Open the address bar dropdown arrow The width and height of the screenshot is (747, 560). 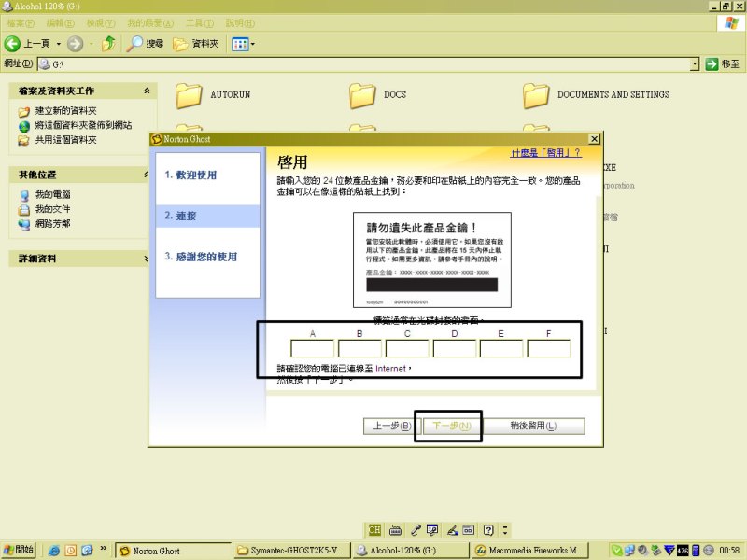[695, 63]
